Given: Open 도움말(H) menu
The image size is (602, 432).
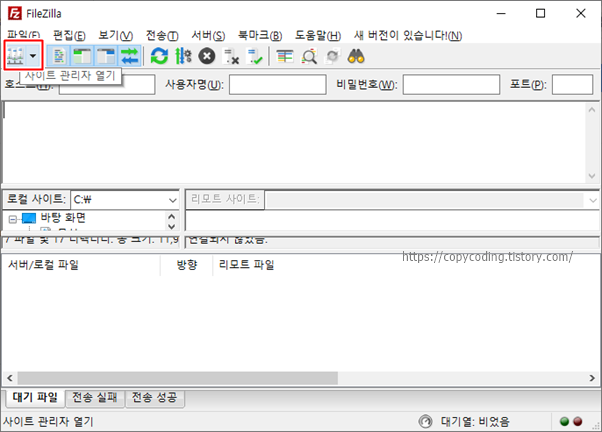Looking at the screenshot, I should pos(318,36).
